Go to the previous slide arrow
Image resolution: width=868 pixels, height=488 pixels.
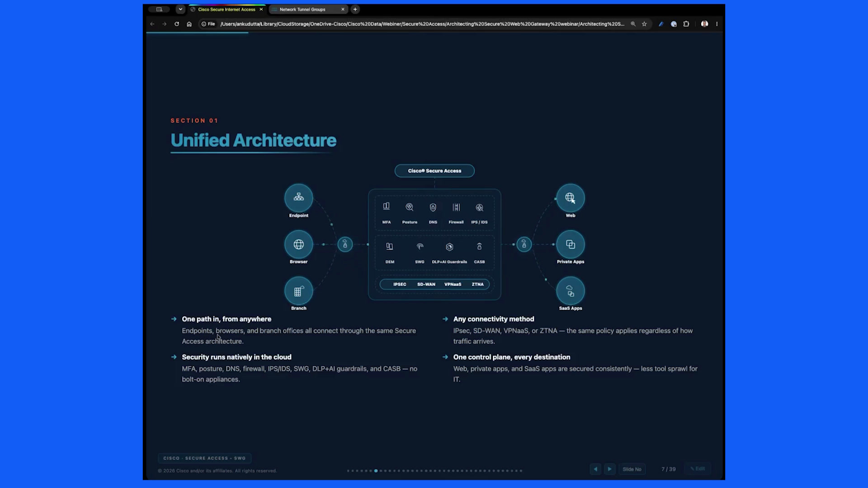click(595, 469)
